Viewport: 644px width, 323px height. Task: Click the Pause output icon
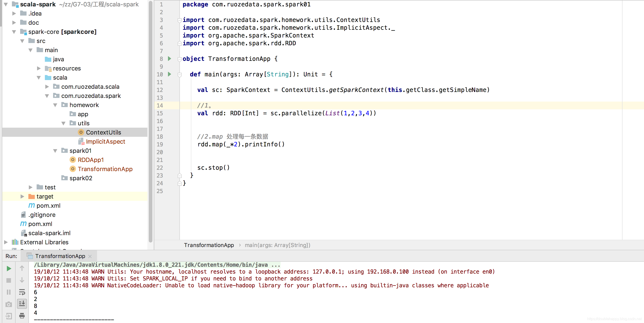point(9,292)
